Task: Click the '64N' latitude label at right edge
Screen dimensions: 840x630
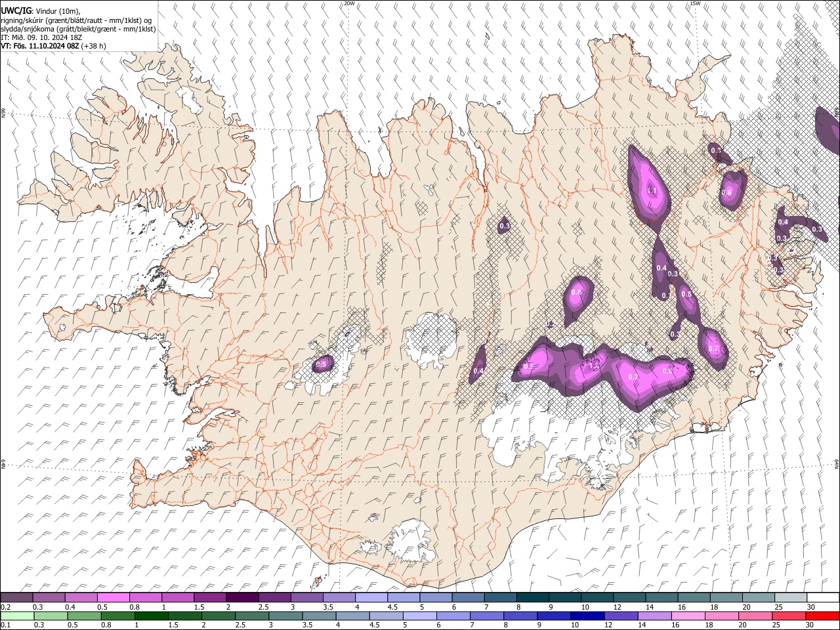Action: (837, 463)
